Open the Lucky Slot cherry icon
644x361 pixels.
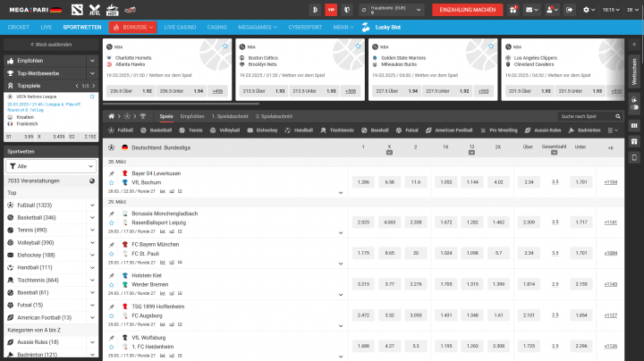pos(366,28)
